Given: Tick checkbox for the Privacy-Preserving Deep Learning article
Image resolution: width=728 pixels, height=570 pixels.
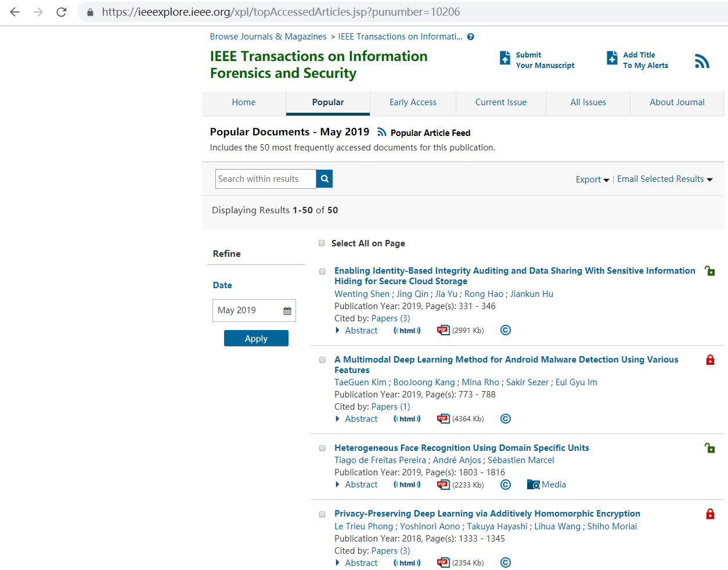Looking at the screenshot, I should [322, 514].
